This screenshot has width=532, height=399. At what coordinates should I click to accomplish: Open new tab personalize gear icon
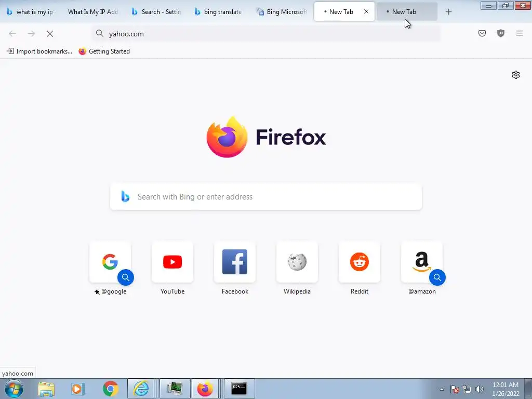click(x=516, y=75)
